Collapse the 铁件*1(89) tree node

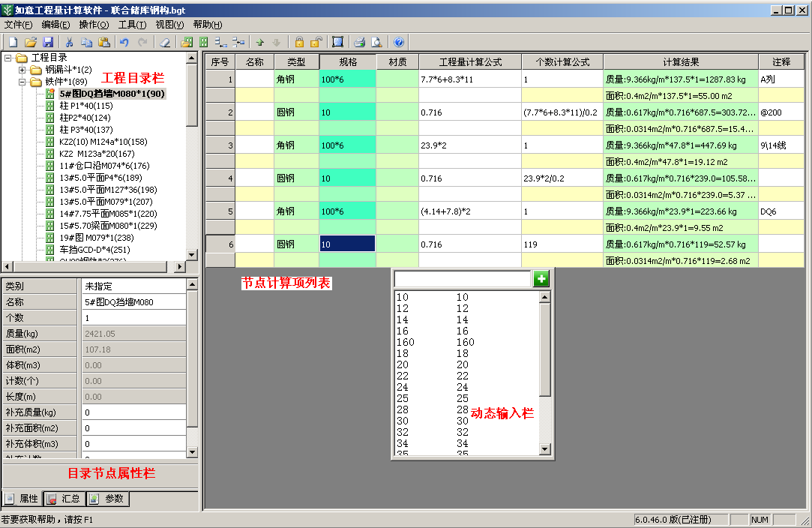coord(22,81)
